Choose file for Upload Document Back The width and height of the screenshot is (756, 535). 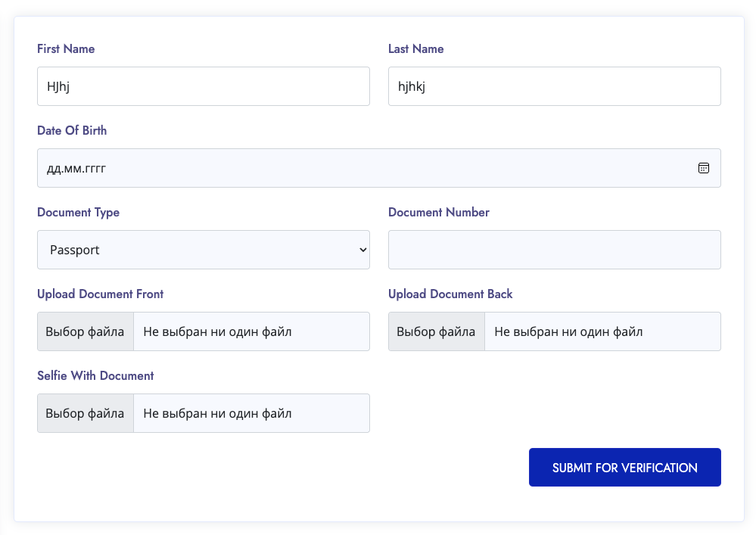[x=437, y=331]
